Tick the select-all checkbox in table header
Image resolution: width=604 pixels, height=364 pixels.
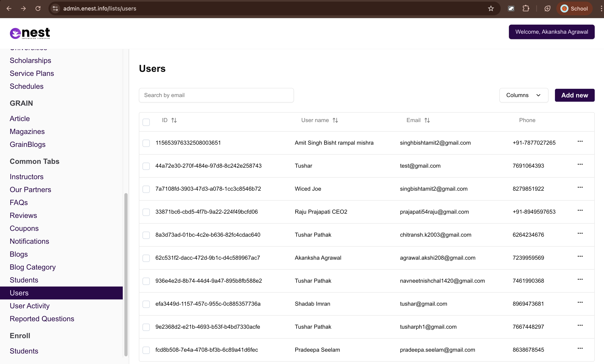(x=146, y=122)
